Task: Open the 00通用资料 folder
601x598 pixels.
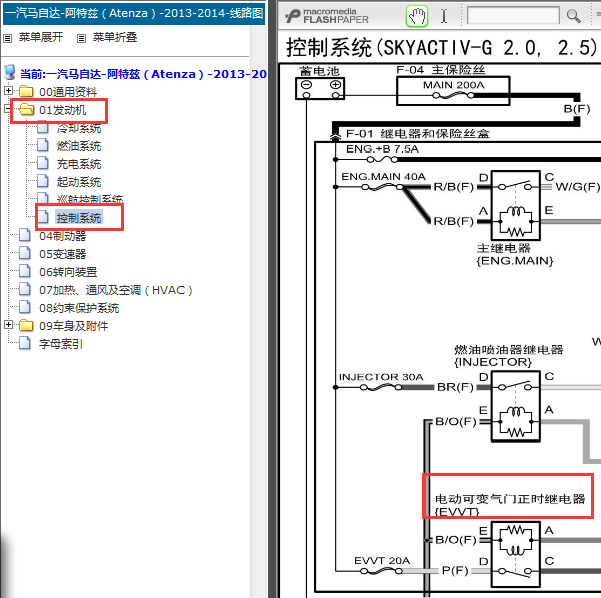Action: (68, 92)
